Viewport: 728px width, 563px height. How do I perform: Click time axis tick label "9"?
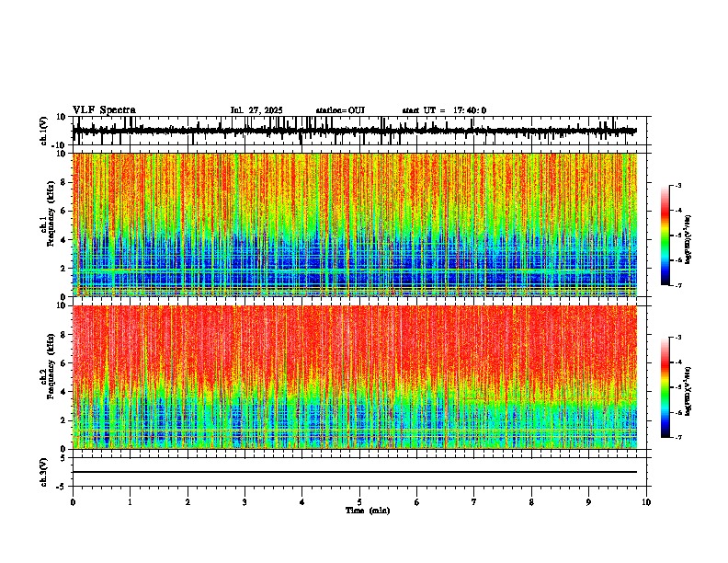tap(588, 502)
